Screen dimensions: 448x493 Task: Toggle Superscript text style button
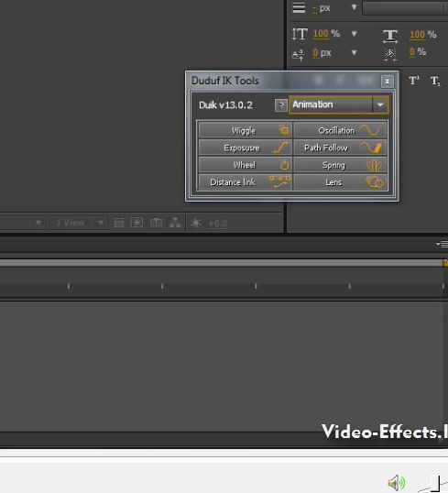[414, 81]
